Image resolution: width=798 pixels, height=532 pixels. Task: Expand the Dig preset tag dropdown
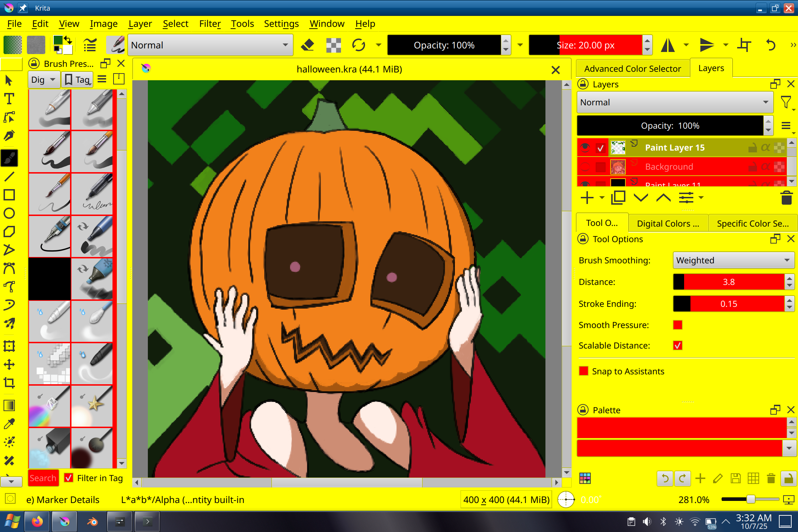pyautogui.click(x=43, y=80)
